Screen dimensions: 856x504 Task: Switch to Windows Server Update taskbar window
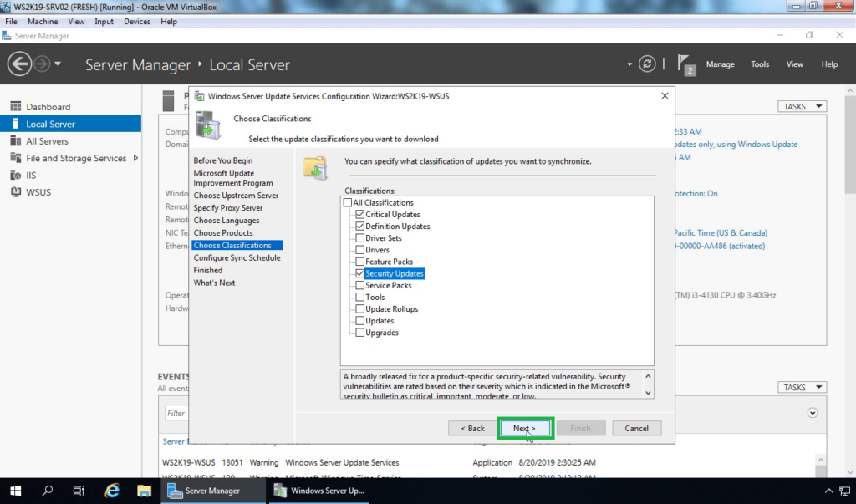tap(320, 491)
